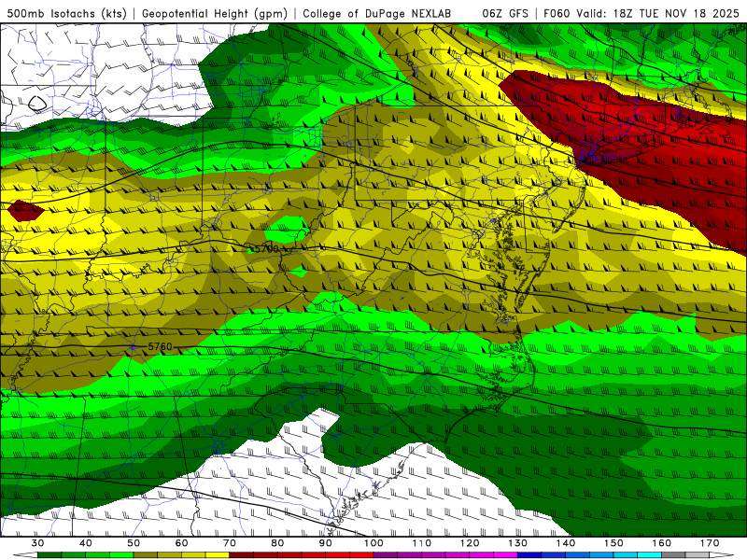Click the left arrow end of color bar

[x=25, y=555]
